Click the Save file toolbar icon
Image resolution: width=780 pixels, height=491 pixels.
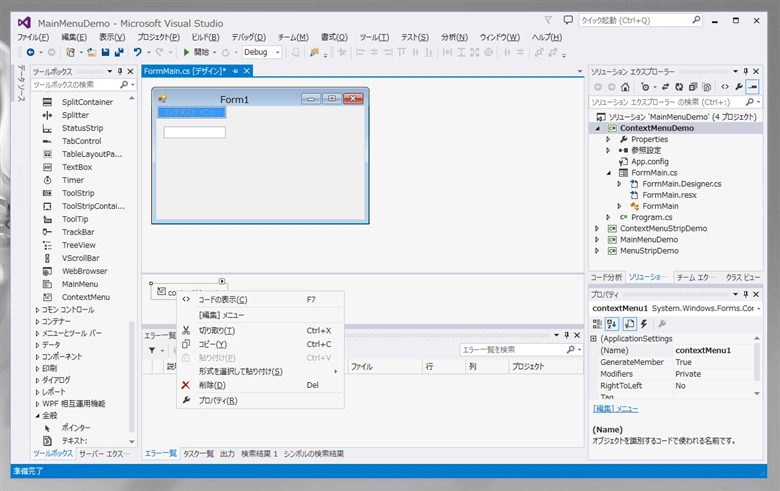[105, 52]
